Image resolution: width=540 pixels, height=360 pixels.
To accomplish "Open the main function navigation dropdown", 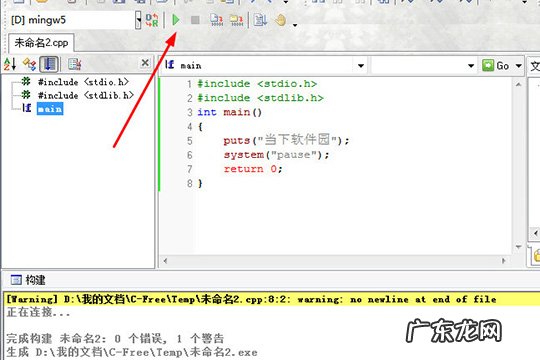I will click(x=361, y=65).
